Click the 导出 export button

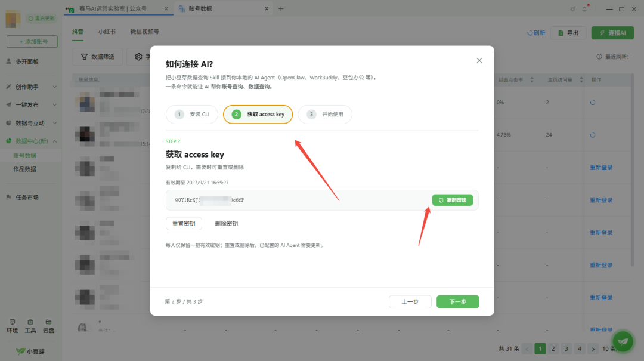coord(568,33)
